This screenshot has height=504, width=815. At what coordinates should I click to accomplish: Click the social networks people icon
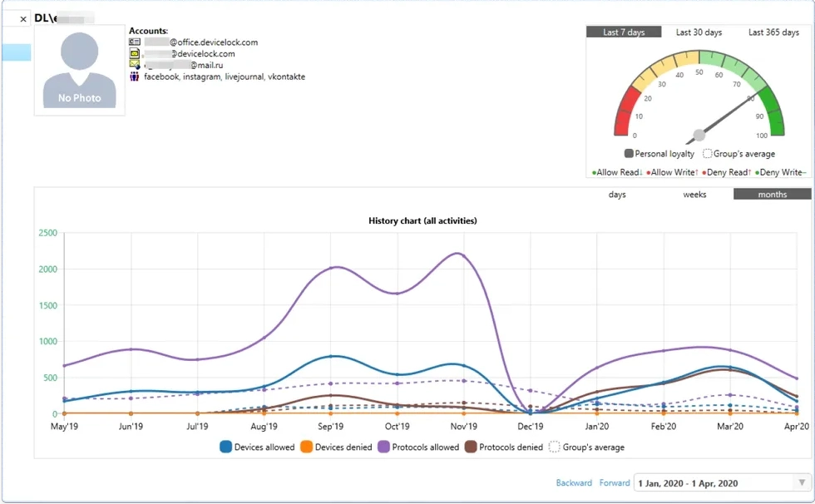[x=134, y=77]
